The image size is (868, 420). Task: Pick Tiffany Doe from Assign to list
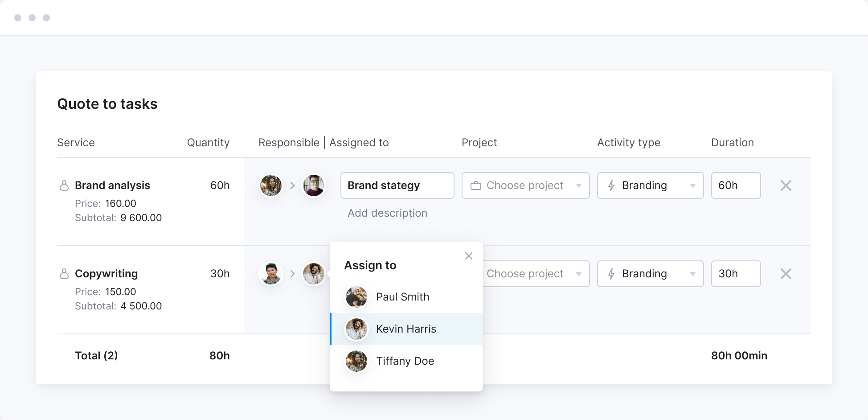[x=405, y=361]
